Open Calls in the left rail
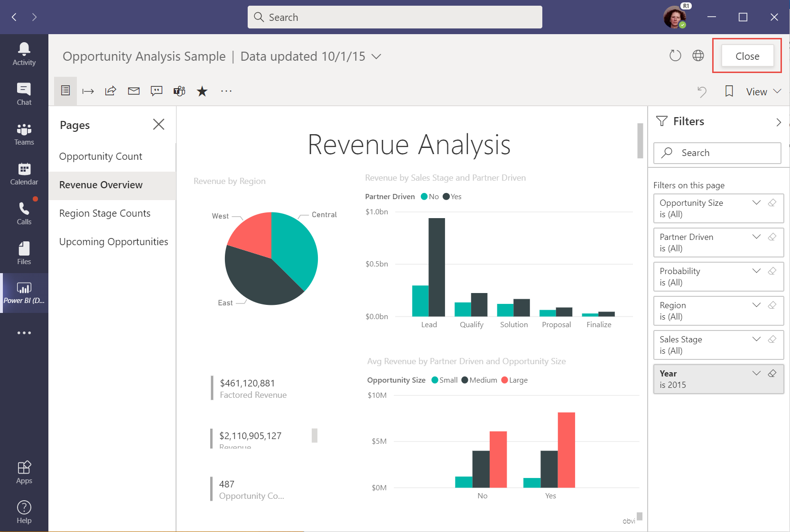The height and width of the screenshot is (532, 790). pos(24,213)
